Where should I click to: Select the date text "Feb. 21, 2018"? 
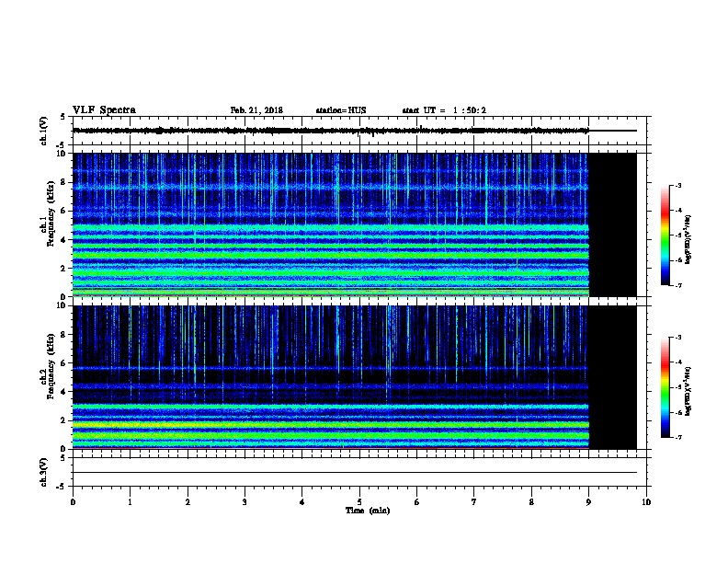(x=256, y=110)
